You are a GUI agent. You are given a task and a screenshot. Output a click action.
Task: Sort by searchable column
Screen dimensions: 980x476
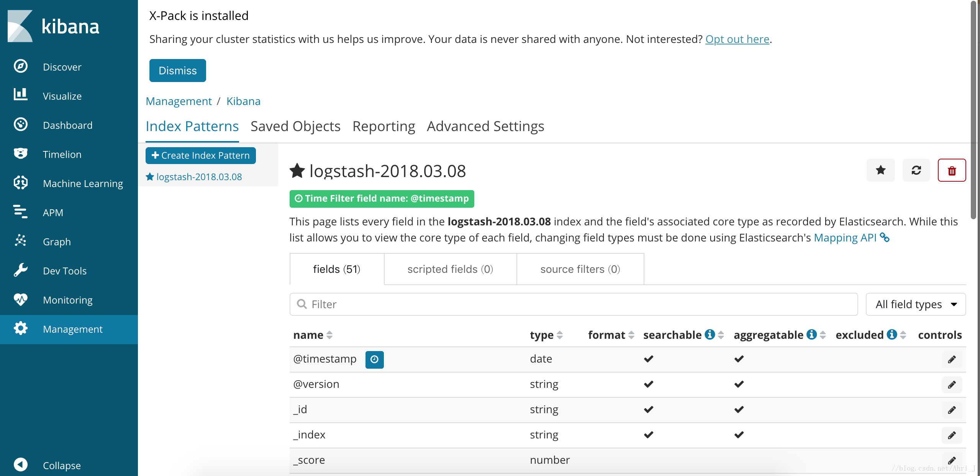click(721, 335)
